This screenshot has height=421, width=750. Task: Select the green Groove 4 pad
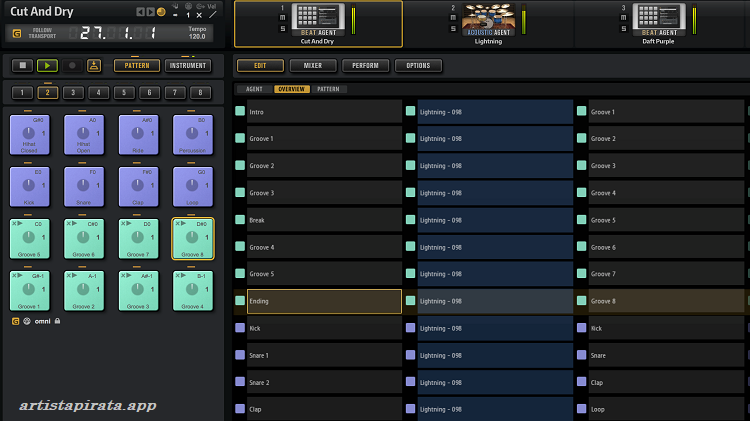192,291
